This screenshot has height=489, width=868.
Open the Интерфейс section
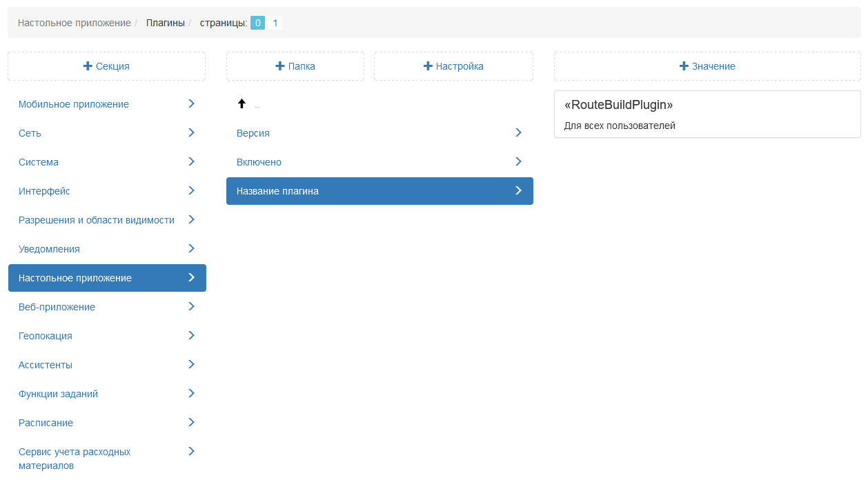tap(44, 191)
